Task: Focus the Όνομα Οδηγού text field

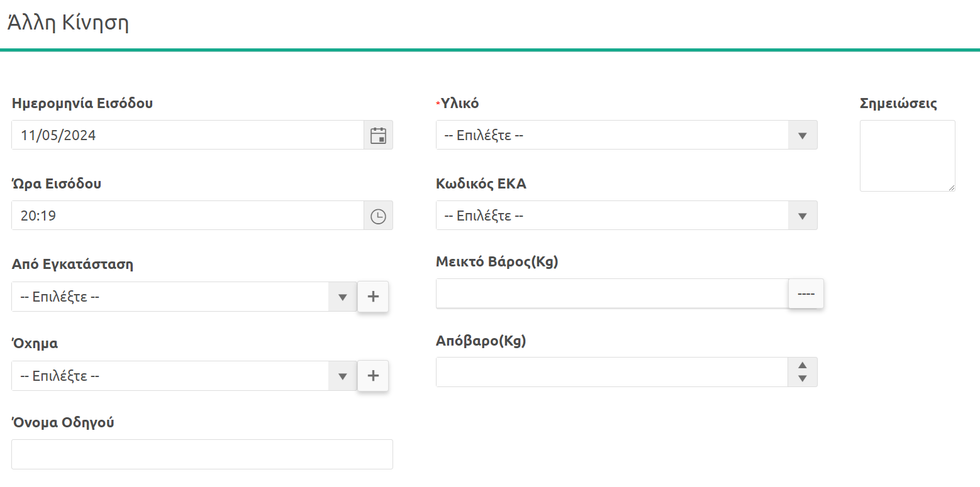Action: (202, 454)
